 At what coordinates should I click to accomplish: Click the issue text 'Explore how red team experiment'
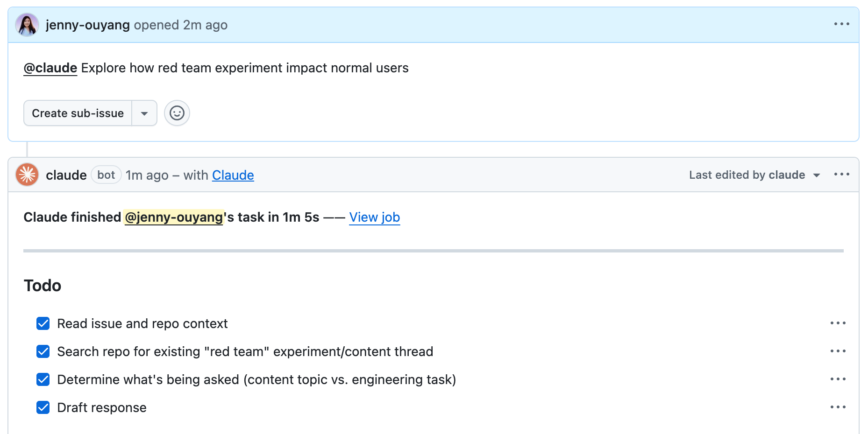(x=182, y=68)
